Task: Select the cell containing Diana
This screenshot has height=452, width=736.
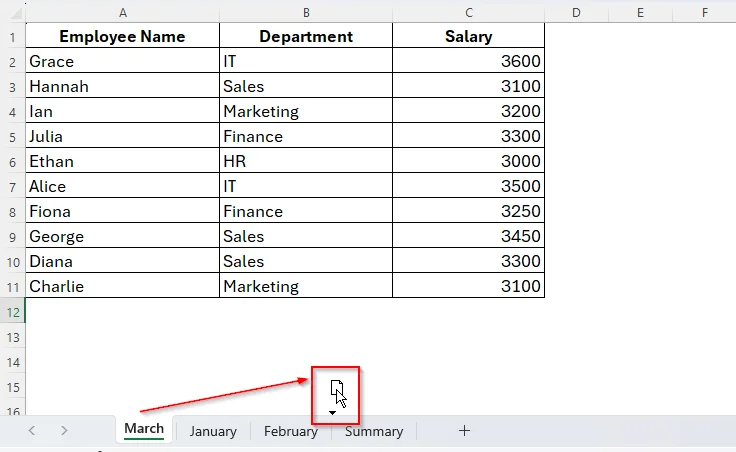Action: click(123, 261)
